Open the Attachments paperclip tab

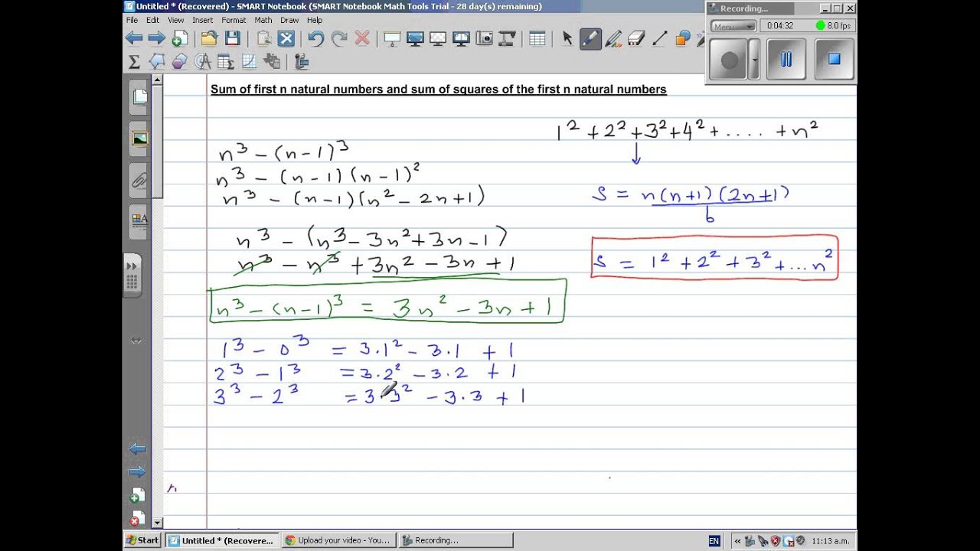pos(139,181)
